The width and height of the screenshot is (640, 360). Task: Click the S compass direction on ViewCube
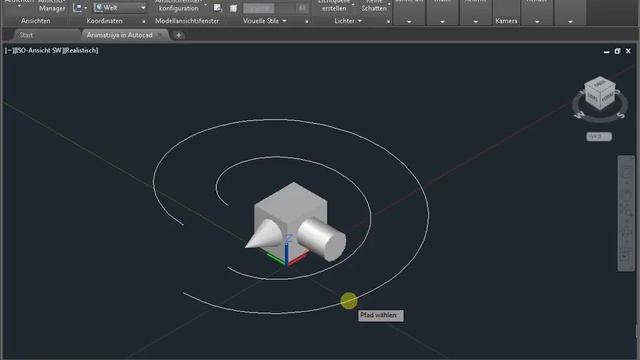pos(621,116)
